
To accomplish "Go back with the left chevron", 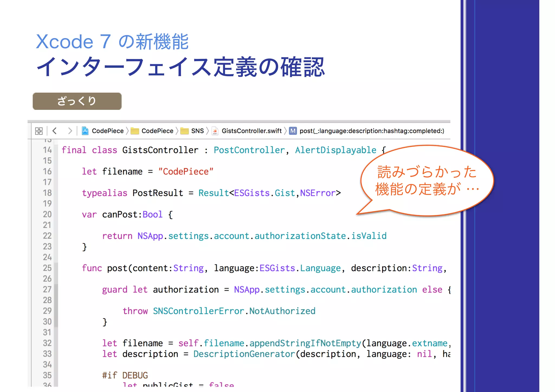I will (x=54, y=131).
